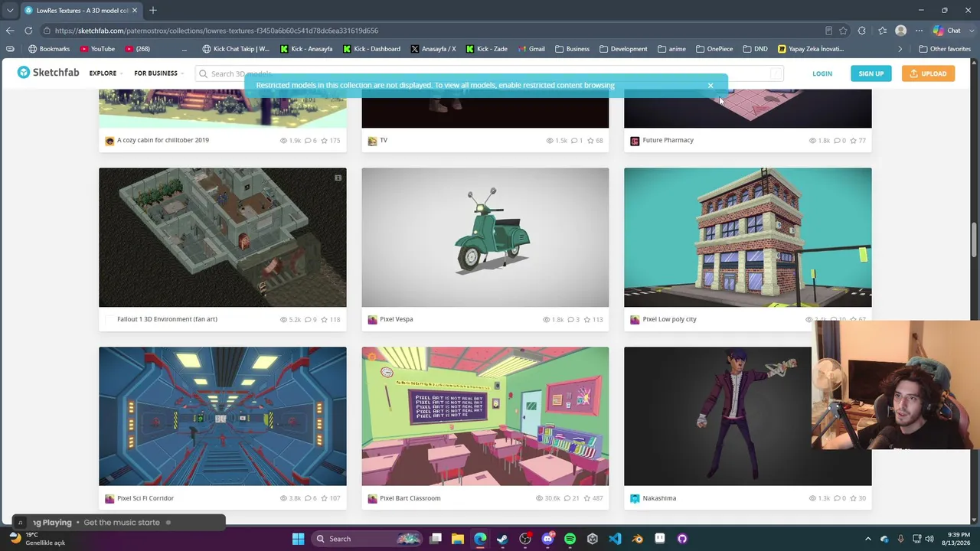The width and height of the screenshot is (980, 551).
Task: Open comments on the TV model
Action: tap(574, 141)
